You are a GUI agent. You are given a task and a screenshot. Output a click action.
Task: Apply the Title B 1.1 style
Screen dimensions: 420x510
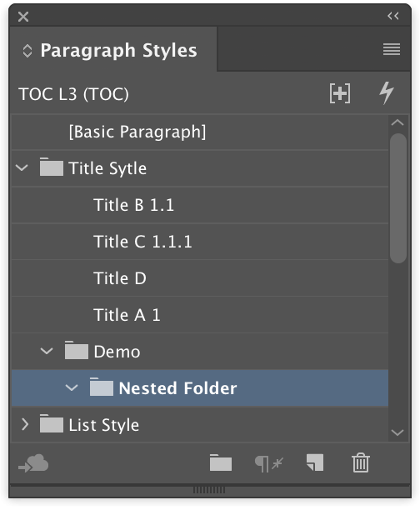coord(200,205)
